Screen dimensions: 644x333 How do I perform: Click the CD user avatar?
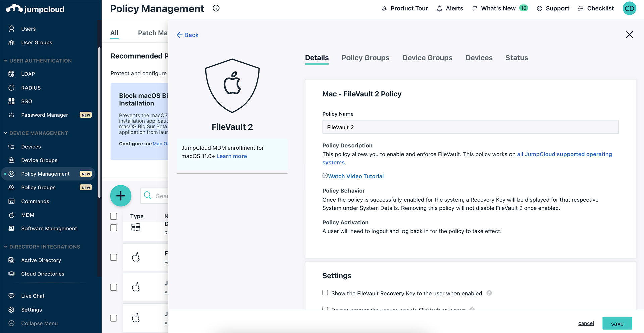629,9
